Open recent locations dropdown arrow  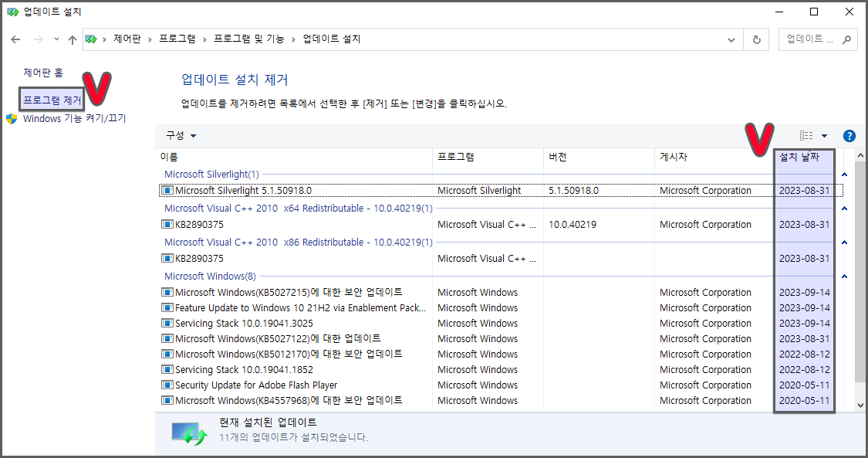click(x=56, y=39)
